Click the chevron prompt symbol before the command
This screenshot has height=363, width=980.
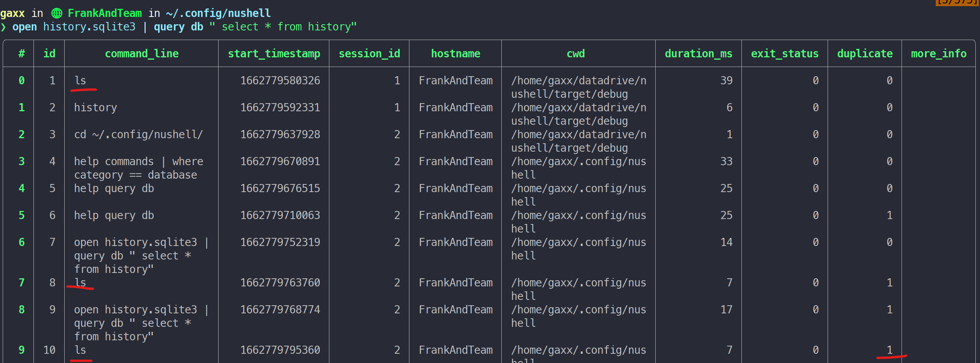pyautogui.click(x=4, y=27)
